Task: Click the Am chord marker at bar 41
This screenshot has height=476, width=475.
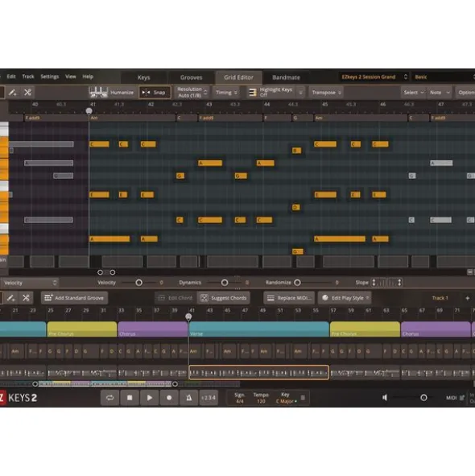Action: [132, 118]
